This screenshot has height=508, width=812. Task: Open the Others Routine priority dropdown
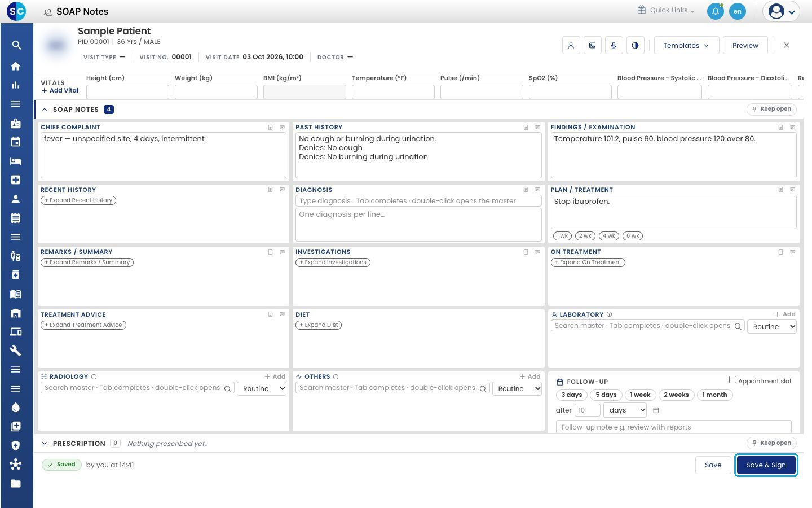click(517, 388)
